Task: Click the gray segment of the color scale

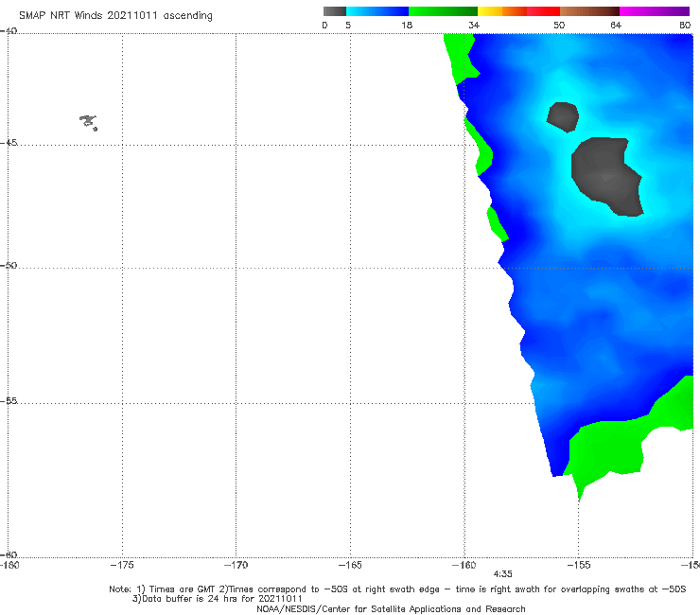Action: point(335,11)
